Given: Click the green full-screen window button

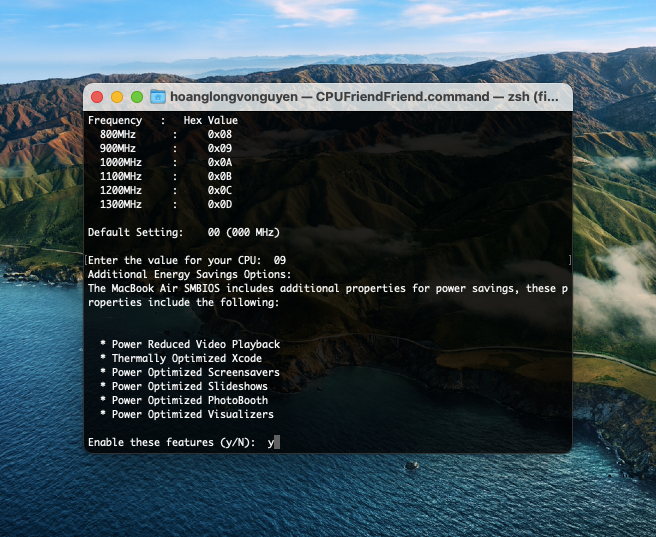Looking at the screenshot, I should point(137,97).
